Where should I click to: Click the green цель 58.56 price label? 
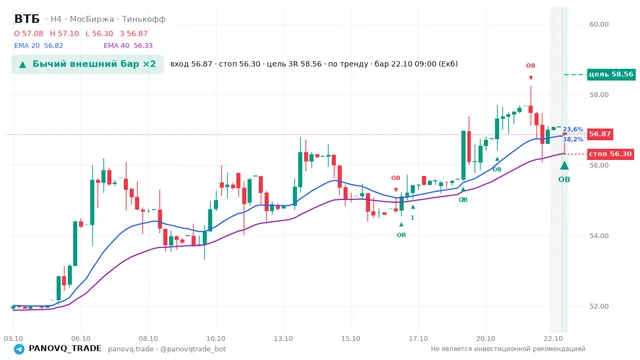point(611,74)
